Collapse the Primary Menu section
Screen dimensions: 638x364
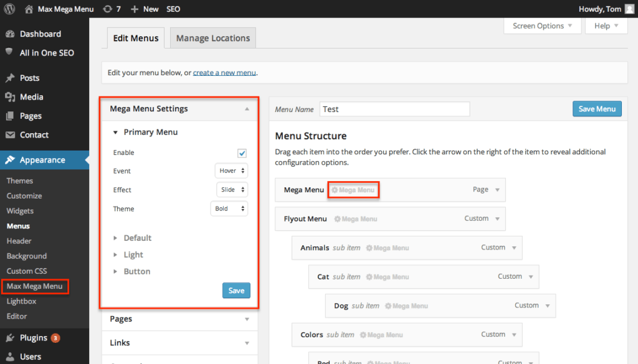115,133
